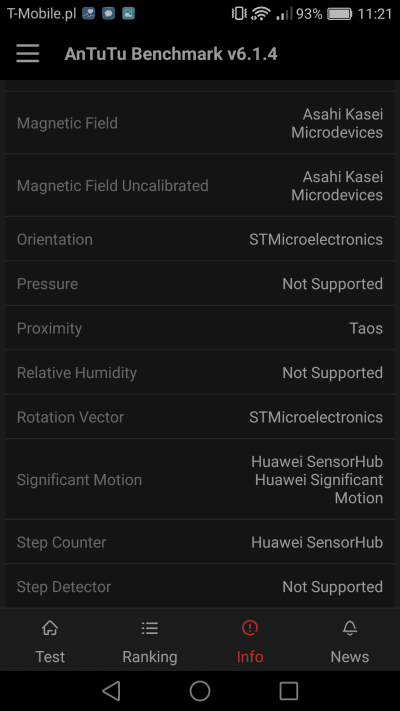Tap the vibrate mode status icon
400x711 pixels.
[239, 14]
